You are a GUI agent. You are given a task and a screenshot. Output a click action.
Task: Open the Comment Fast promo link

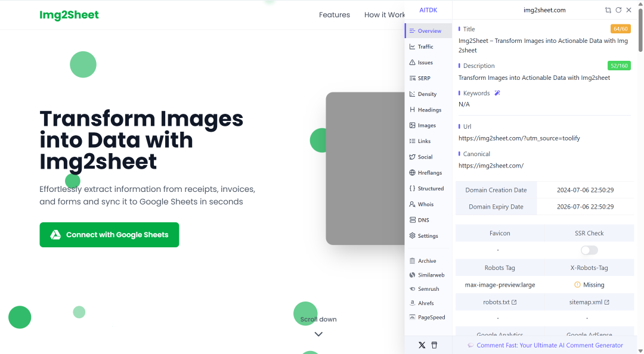click(545, 346)
